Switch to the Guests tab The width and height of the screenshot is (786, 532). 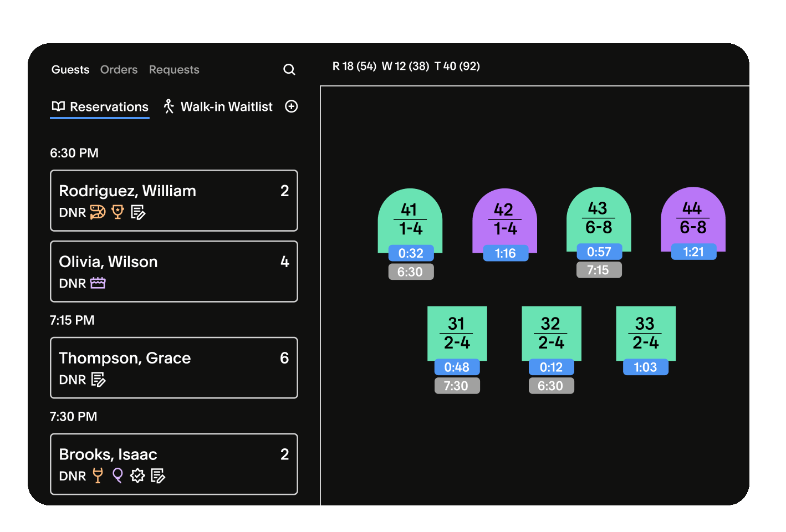[70, 70]
